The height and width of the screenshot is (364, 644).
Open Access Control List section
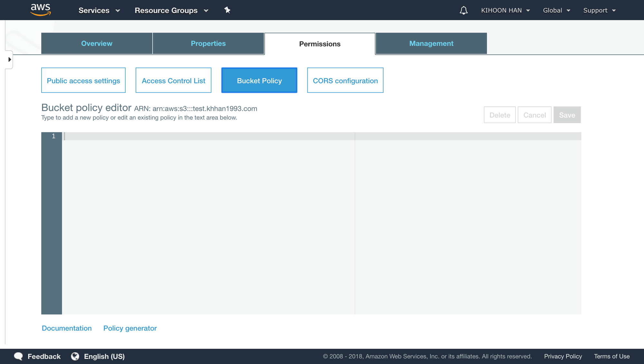(174, 81)
